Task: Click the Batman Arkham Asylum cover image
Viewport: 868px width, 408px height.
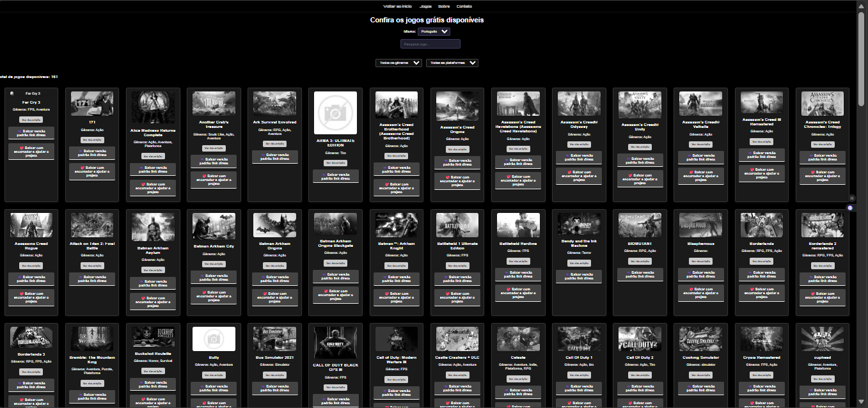Action: click(x=153, y=227)
